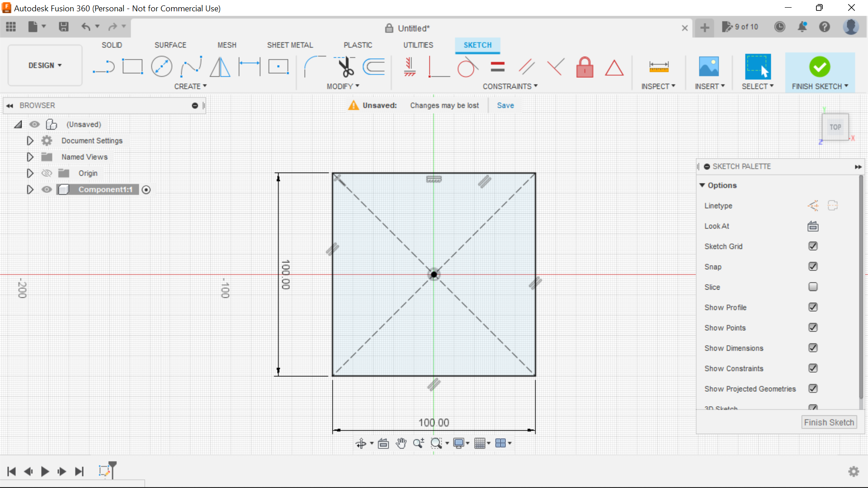868x488 pixels.
Task: Select the 2-Point Rectangle tool
Action: (x=132, y=66)
